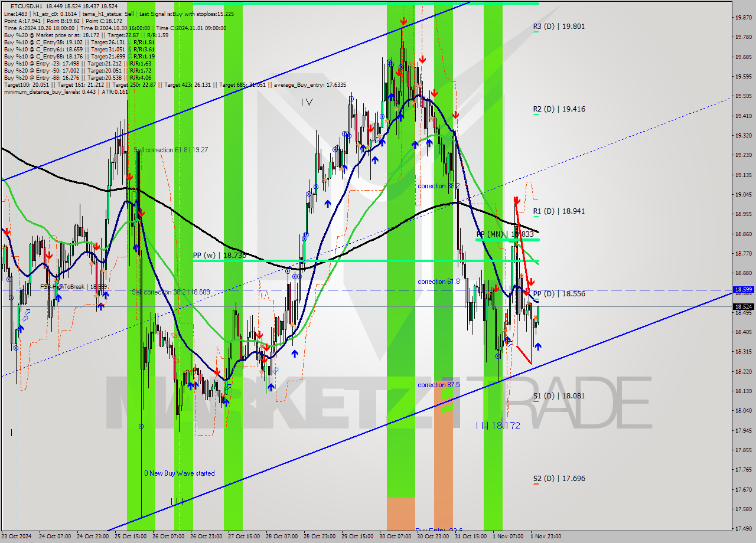Click the '29 Oct 15:00' time axis label

click(x=356, y=537)
